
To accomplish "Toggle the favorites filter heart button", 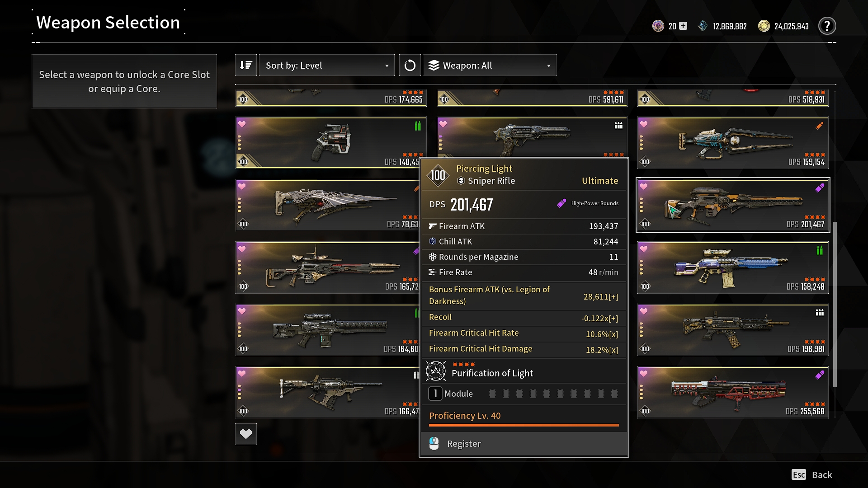I will point(246,434).
